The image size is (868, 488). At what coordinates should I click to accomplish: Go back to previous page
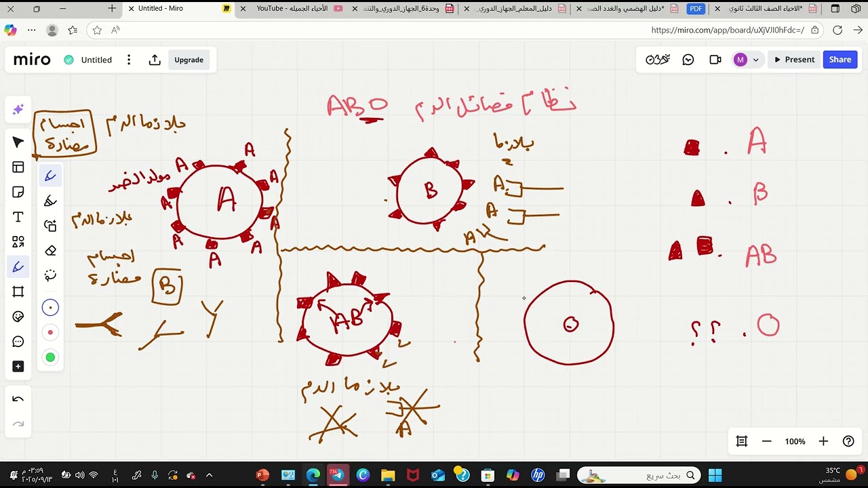858,30
